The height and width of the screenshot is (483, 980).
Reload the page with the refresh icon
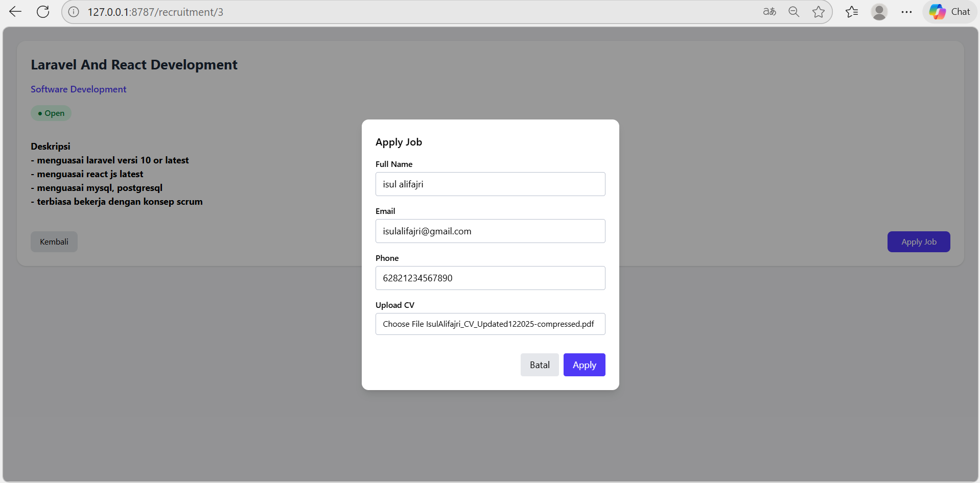43,12
